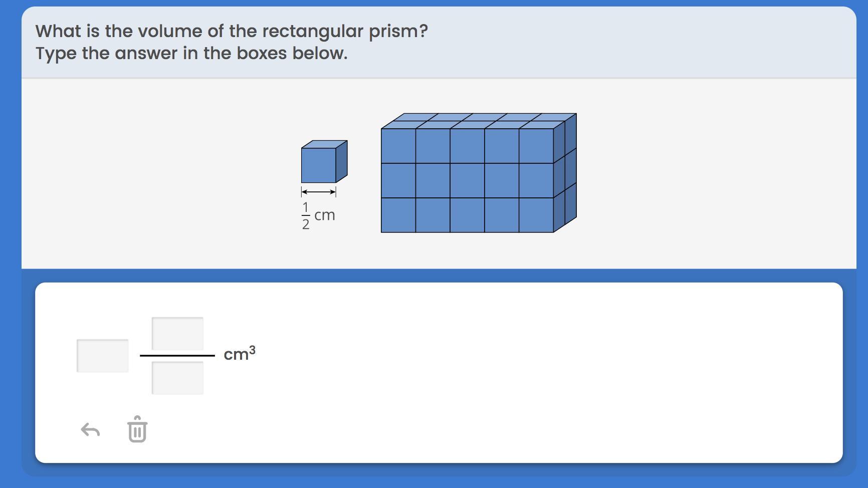This screenshot has width=868, height=488.
Task: Click the denominator box below fraction bar
Action: tap(177, 378)
